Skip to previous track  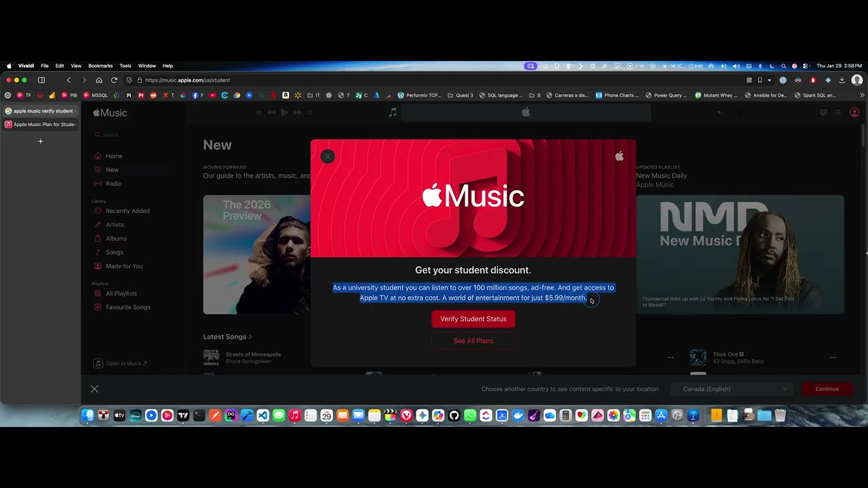tap(271, 113)
